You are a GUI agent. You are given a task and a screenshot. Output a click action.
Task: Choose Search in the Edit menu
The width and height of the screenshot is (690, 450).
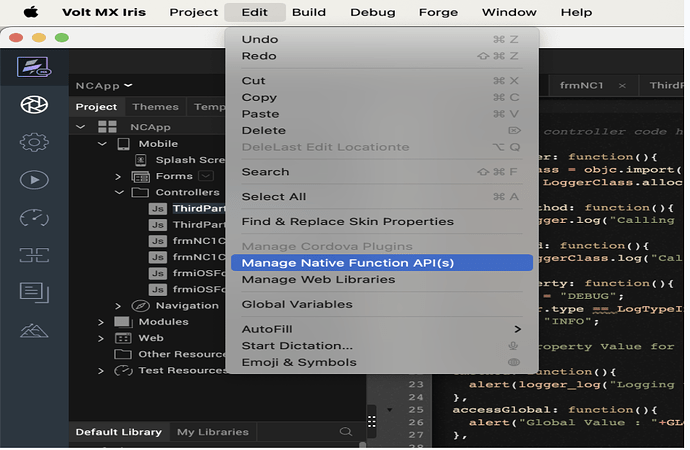coord(382,172)
